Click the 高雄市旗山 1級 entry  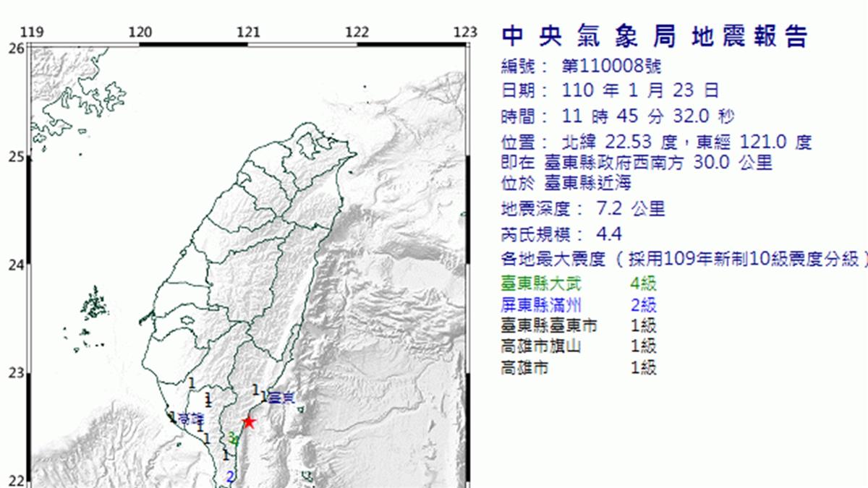point(578,347)
